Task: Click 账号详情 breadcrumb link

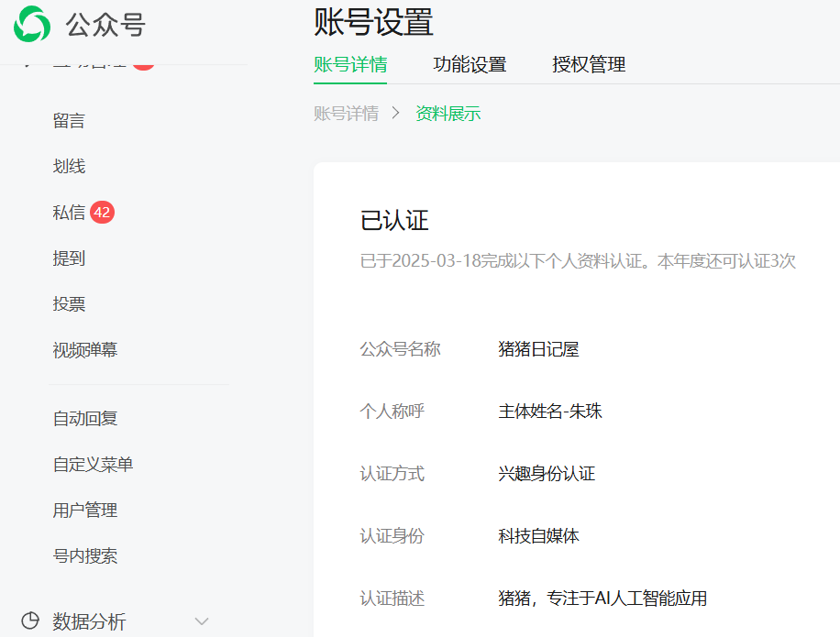Action: coord(346,114)
